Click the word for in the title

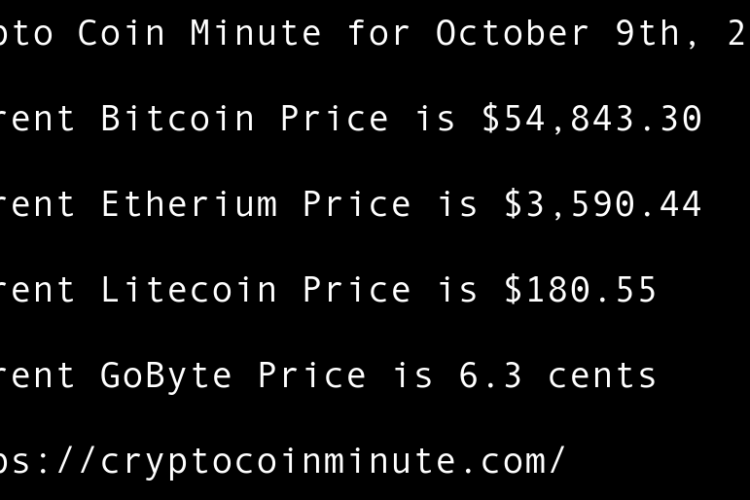pos(379,33)
